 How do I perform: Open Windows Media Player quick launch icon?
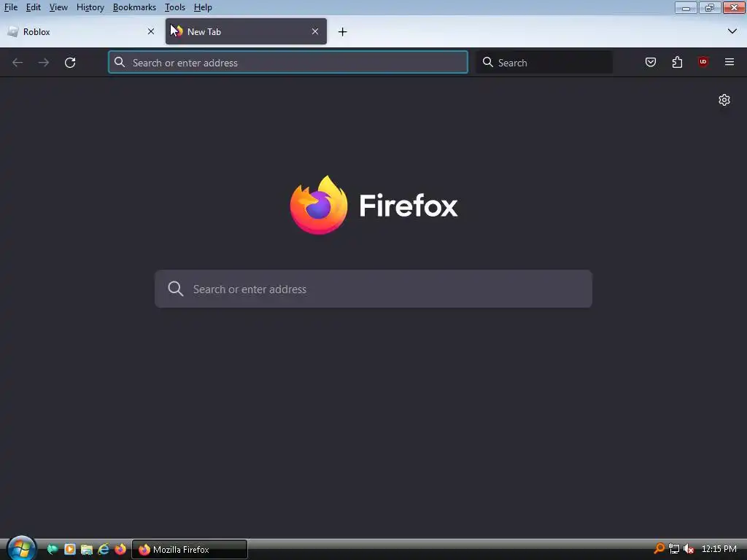69,549
